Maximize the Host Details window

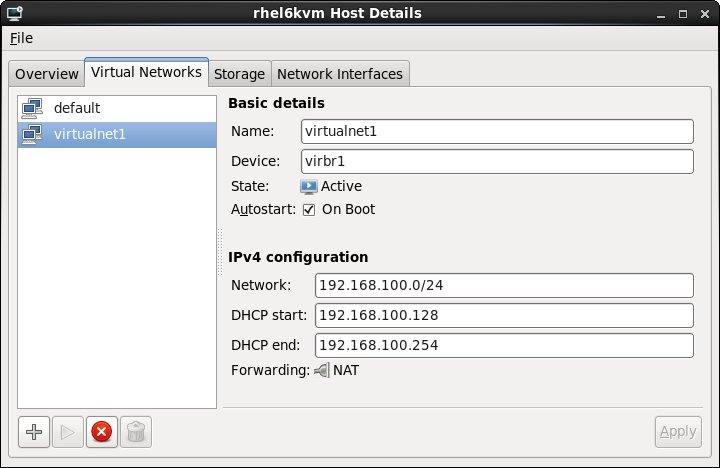coord(683,14)
